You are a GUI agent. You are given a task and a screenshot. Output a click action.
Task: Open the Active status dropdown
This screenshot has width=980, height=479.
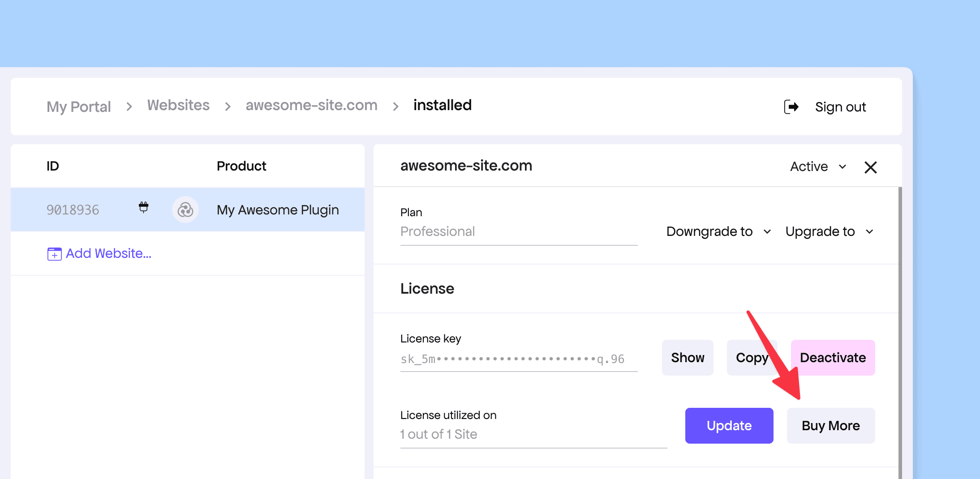(818, 167)
